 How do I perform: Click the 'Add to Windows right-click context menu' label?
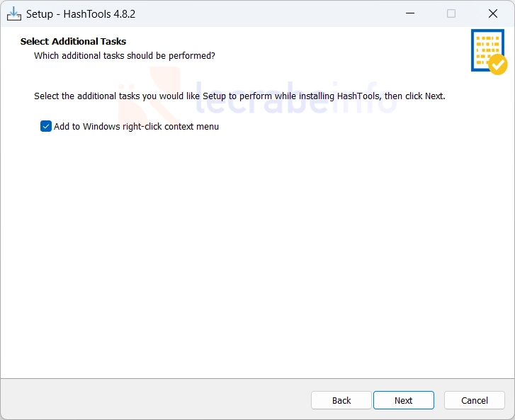(x=136, y=127)
